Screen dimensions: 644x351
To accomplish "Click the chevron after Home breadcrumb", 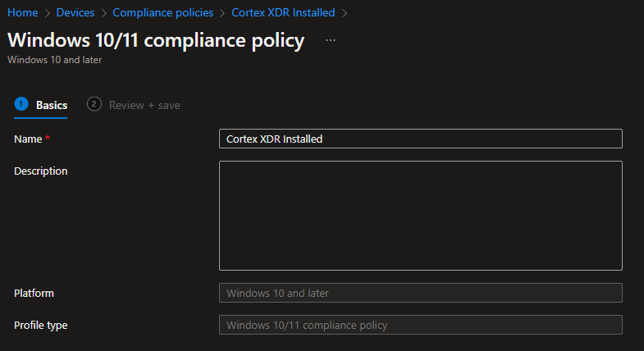I will pyautogui.click(x=48, y=13).
